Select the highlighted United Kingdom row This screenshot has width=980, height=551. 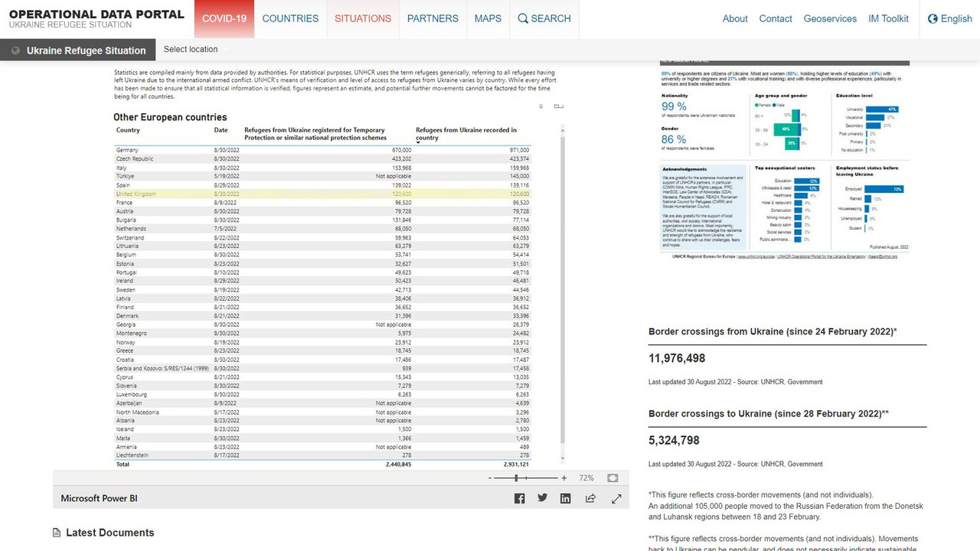point(322,194)
